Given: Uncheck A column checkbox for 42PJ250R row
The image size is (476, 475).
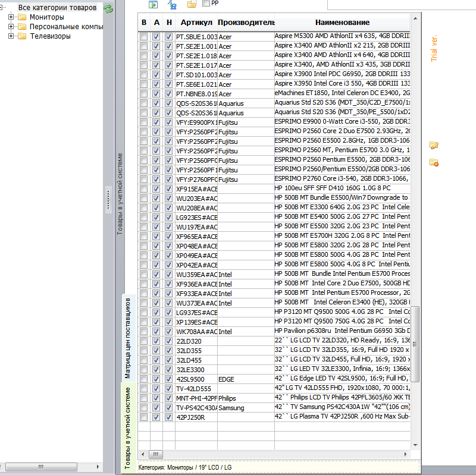Looking at the screenshot, I should (156, 417).
